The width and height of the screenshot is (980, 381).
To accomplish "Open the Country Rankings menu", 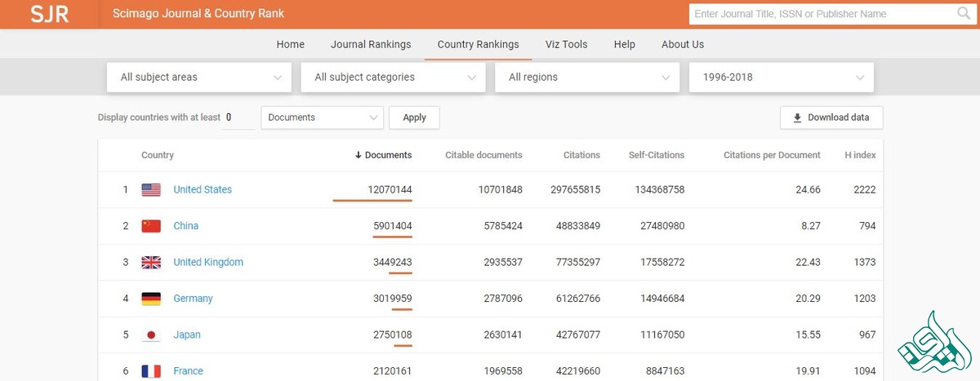I will tap(479, 44).
